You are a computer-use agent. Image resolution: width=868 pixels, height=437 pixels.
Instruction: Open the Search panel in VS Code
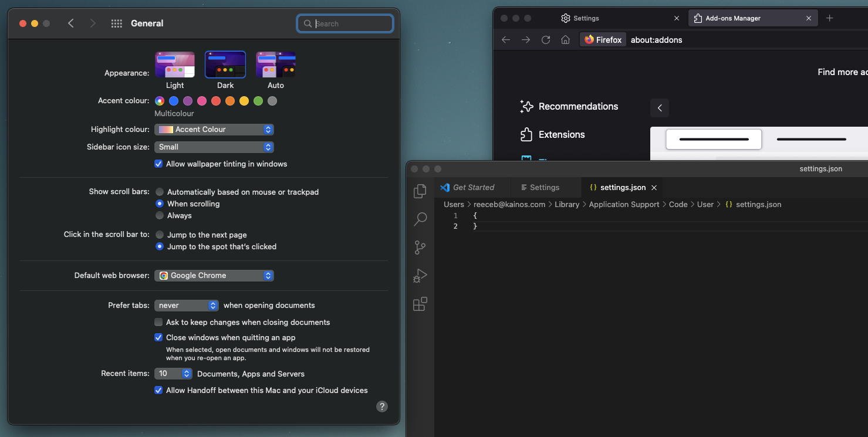(x=420, y=219)
